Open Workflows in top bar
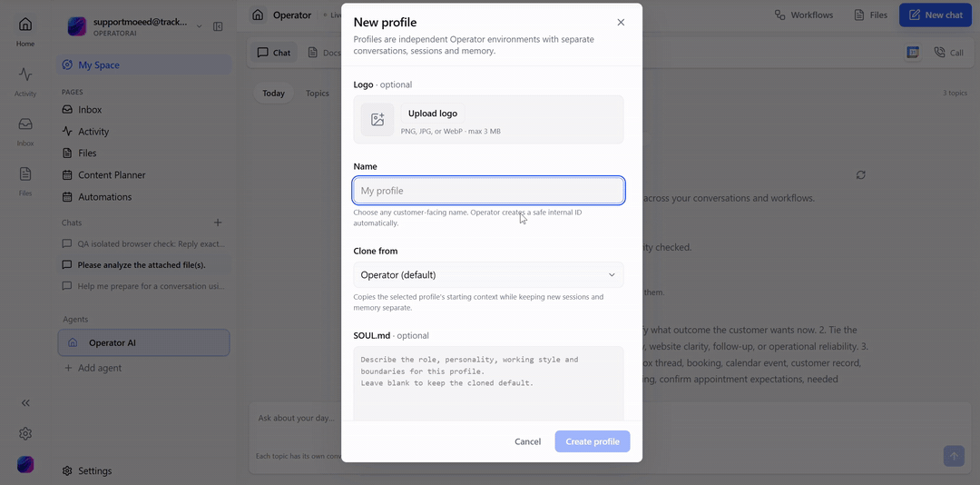Viewport: 980px width, 485px height. [804, 15]
